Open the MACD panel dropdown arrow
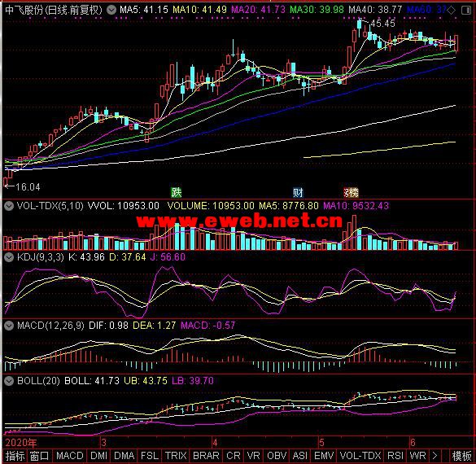Image resolution: width=476 pixels, height=464 pixels. coord(9,326)
